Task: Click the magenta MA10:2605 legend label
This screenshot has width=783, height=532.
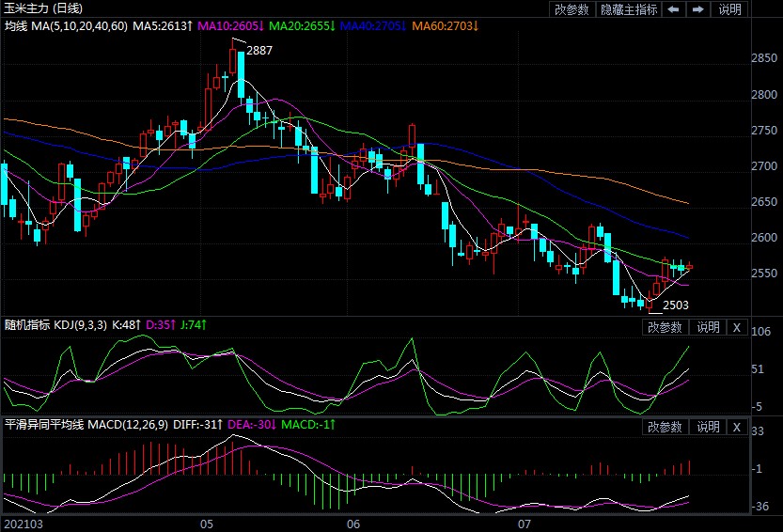Action: tap(231, 25)
